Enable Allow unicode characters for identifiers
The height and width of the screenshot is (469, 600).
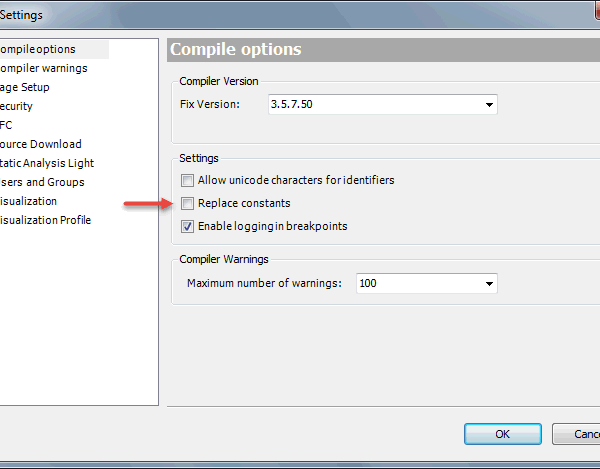point(187,180)
